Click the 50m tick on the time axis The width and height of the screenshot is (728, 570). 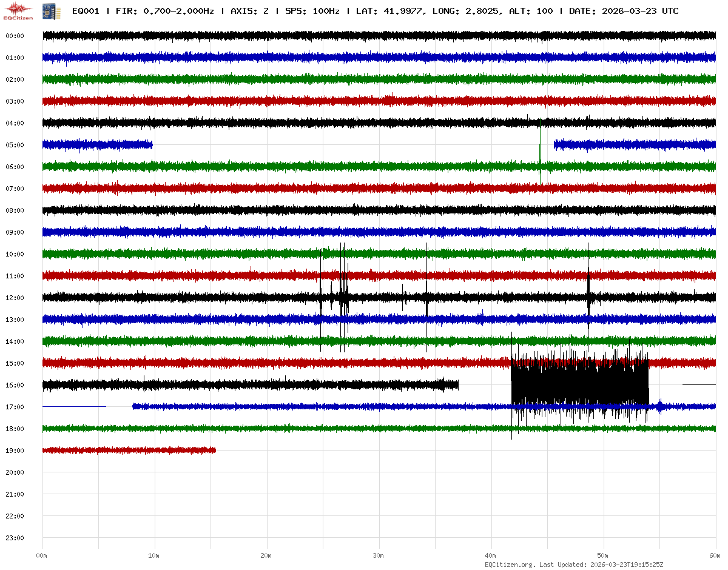pos(603,555)
